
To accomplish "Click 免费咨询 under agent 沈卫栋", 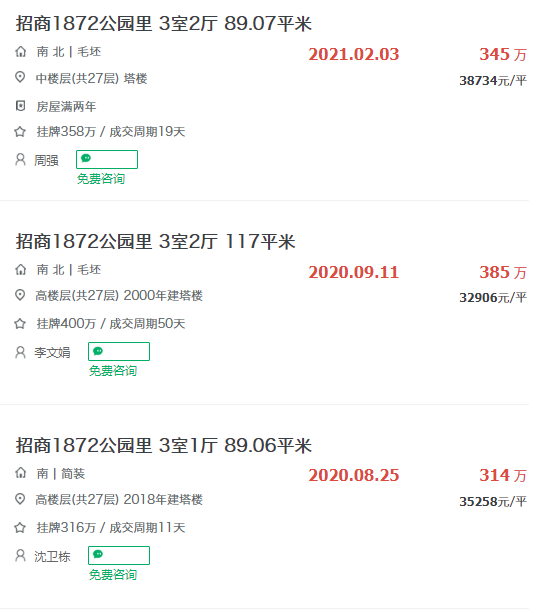I will [x=113, y=575].
